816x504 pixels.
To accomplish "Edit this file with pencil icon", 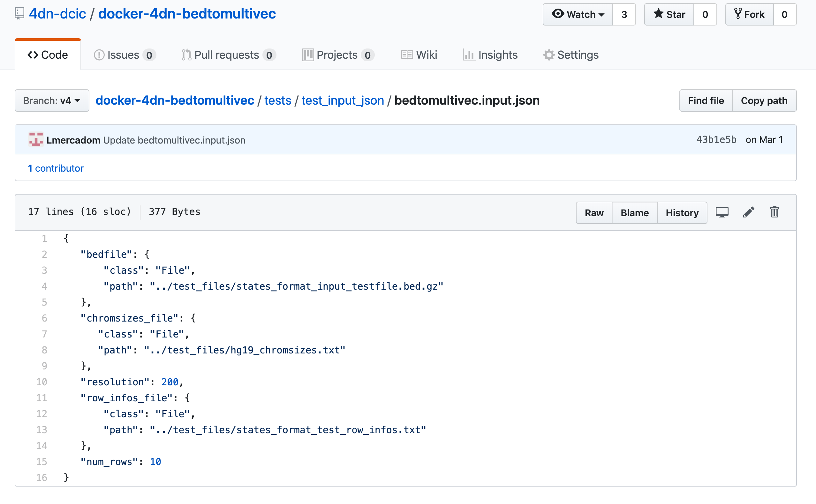I will 749,212.
